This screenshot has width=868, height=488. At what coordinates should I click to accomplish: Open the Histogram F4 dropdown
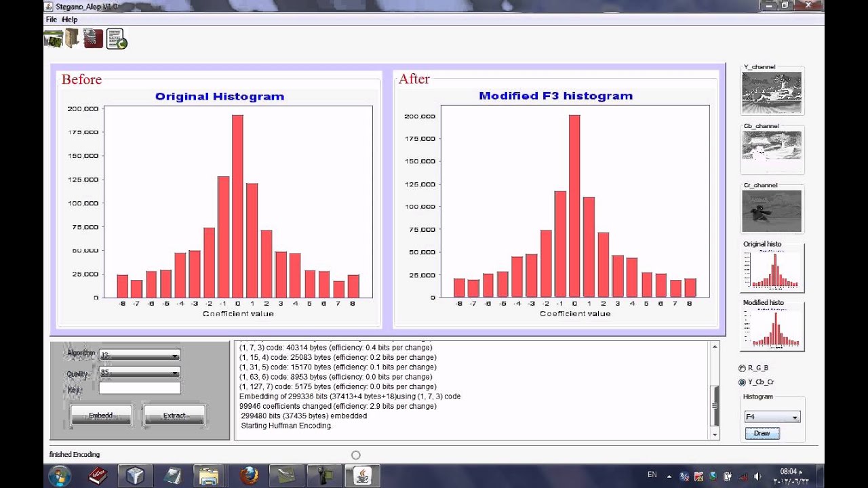pos(772,417)
